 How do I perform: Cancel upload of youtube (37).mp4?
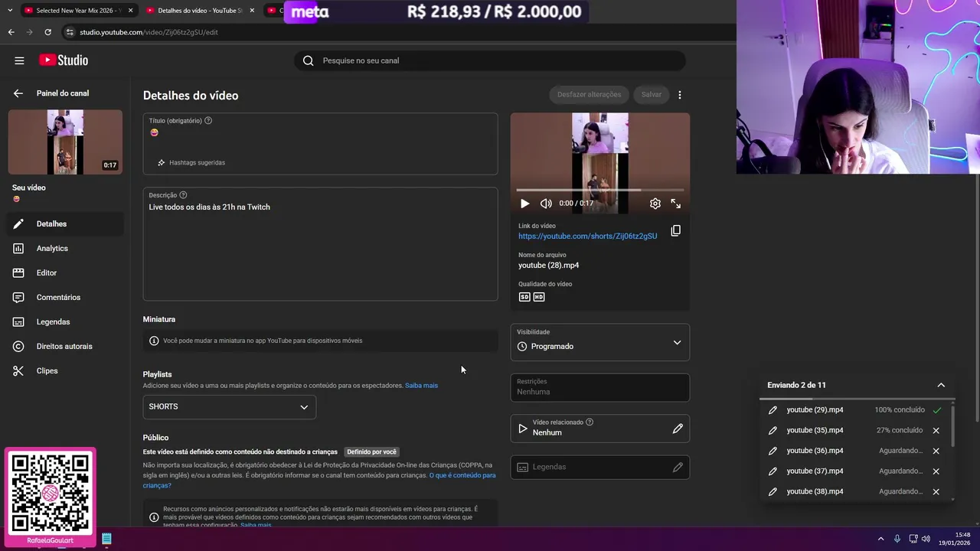936,471
